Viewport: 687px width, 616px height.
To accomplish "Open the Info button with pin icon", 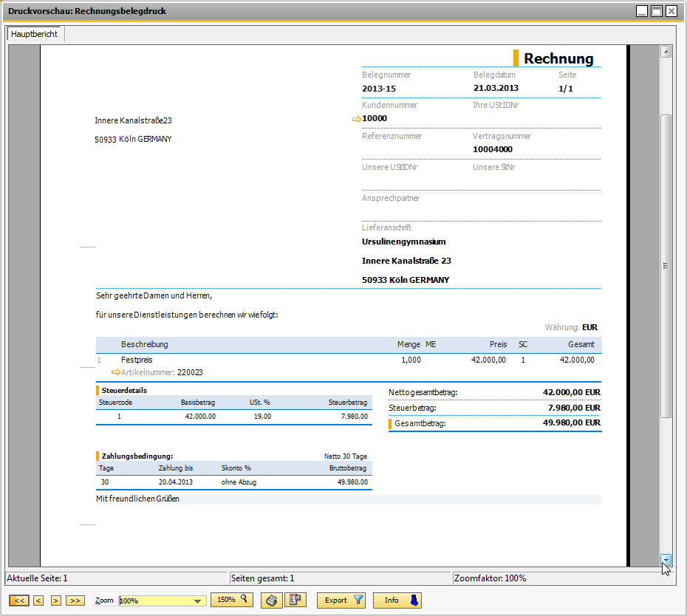I will pyautogui.click(x=397, y=600).
